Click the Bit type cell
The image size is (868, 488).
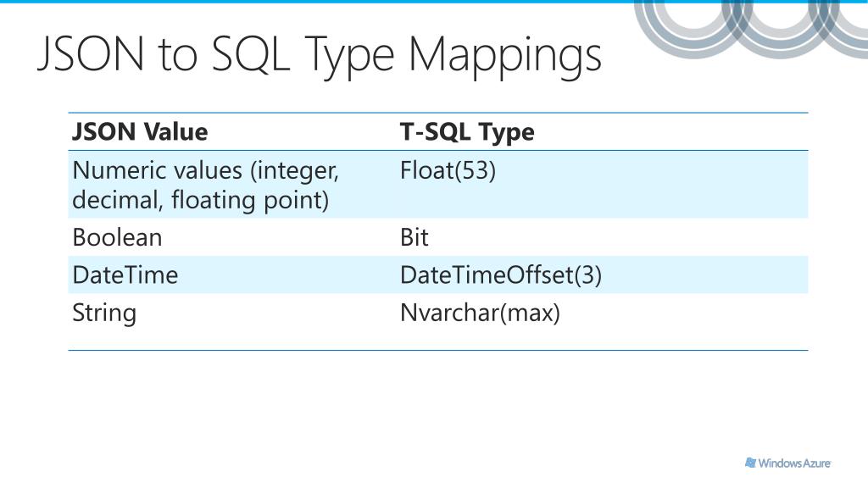click(603, 237)
